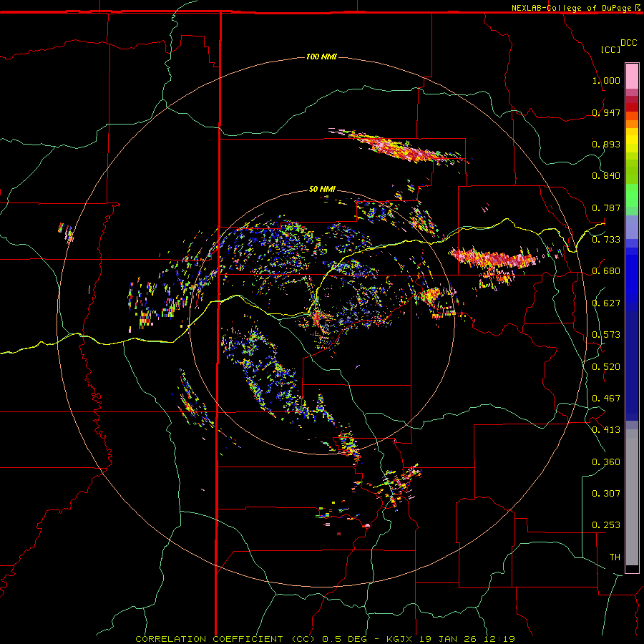Click the 1.000 value on color scale
This screenshot has width=644, height=644.
[606, 80]
